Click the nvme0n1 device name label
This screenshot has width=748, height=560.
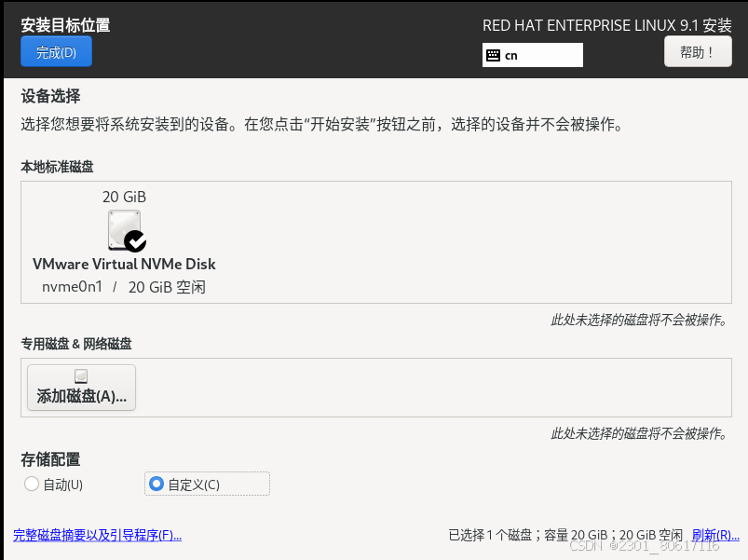(x=72, y=286)
